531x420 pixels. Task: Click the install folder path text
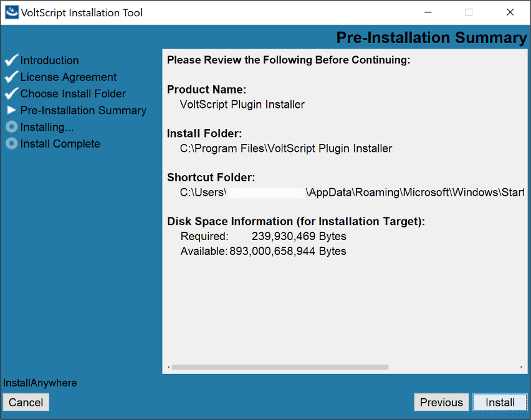[x=286, y=148]
